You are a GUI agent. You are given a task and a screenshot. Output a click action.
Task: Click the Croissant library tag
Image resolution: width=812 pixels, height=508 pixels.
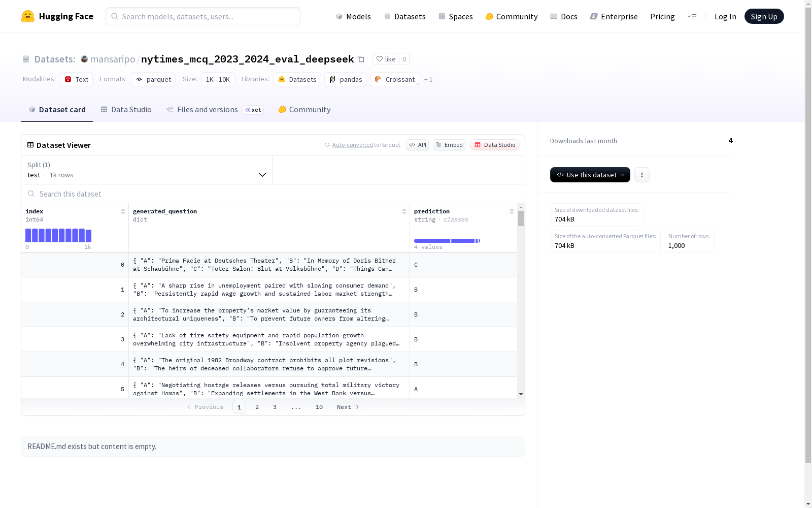[x=395, y=79]
